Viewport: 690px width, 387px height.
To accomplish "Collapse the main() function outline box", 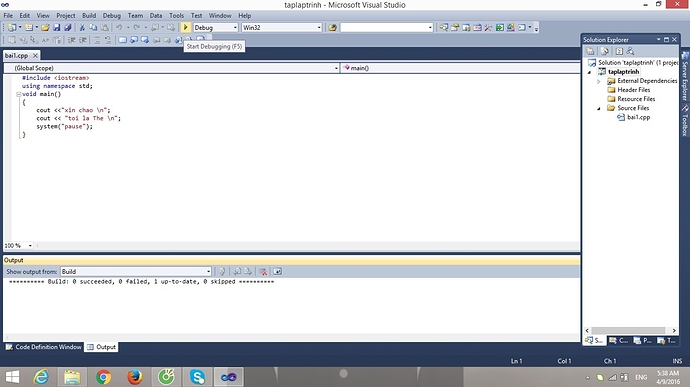I will (18, 94).
